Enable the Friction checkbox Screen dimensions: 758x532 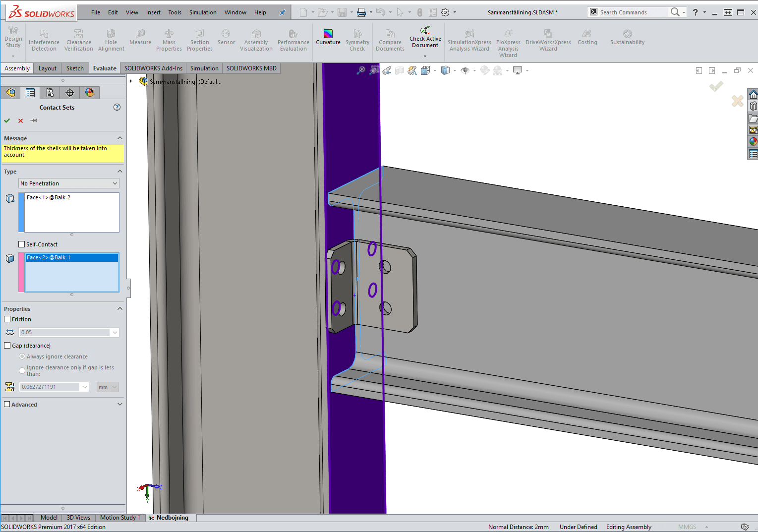pos(7,319)
